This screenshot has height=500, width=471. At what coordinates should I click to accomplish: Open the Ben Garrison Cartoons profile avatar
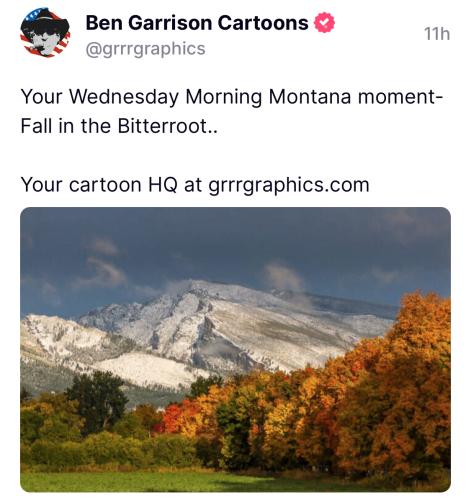tap(45, 33)
